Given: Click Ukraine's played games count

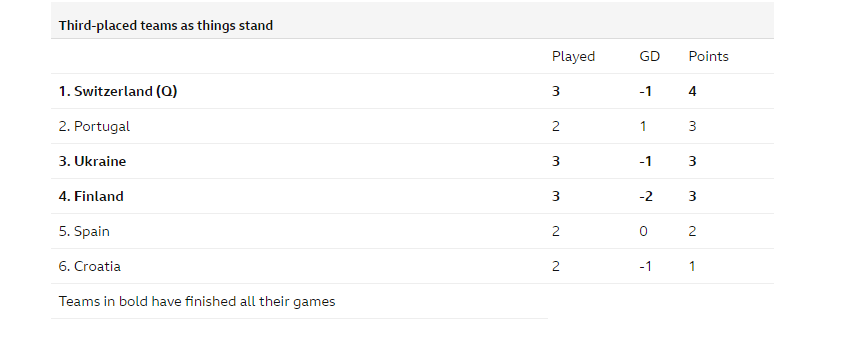Looking at the screenshot, I should pos(556,161).
